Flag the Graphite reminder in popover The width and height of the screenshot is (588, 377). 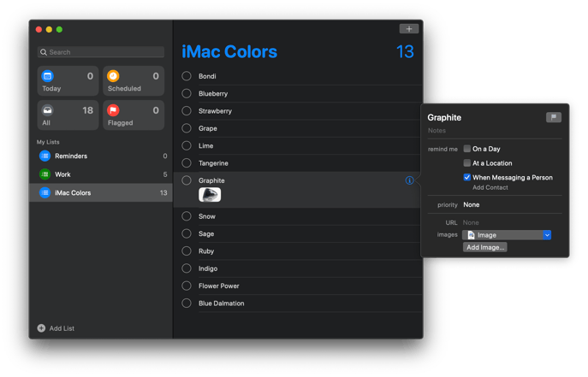[x=554, y=117]
